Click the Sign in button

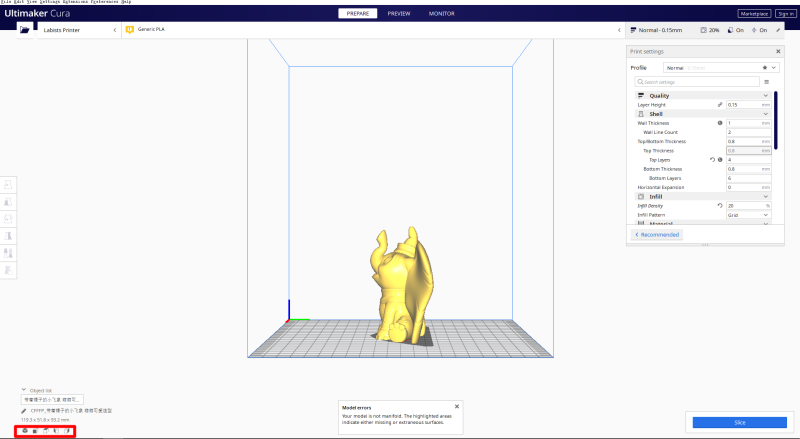(785, 14)
